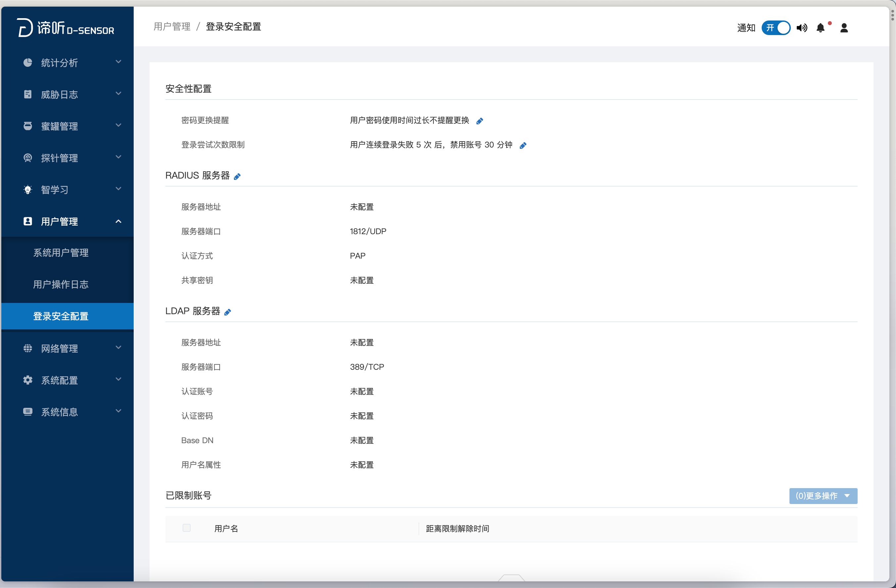This screenshot has height=588, width=896.
Task: Click the D-SENSOR logo
Action: pos(66,28)
